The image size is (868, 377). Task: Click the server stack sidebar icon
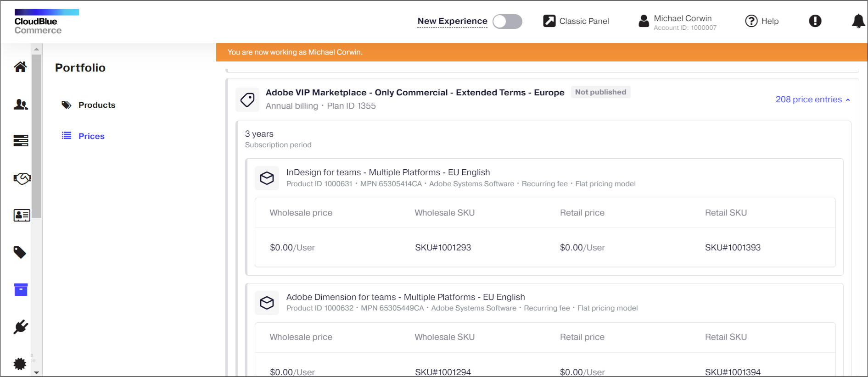click(21, 140)
